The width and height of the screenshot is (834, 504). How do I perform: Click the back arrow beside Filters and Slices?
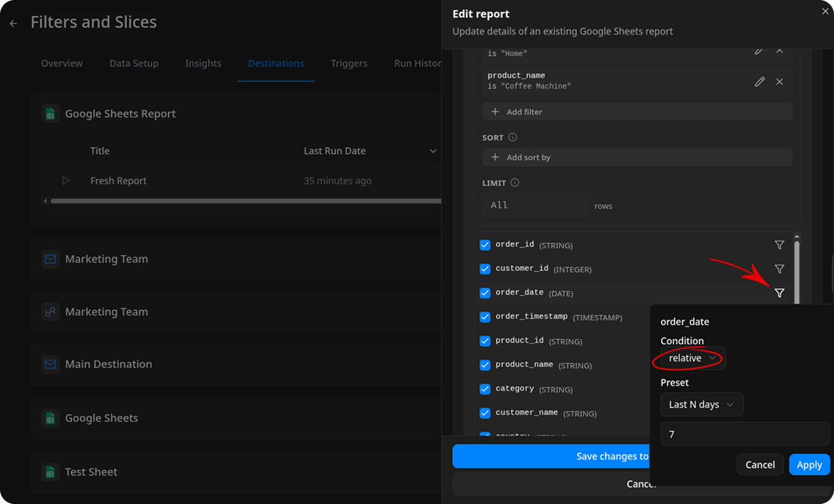[13, 24]
